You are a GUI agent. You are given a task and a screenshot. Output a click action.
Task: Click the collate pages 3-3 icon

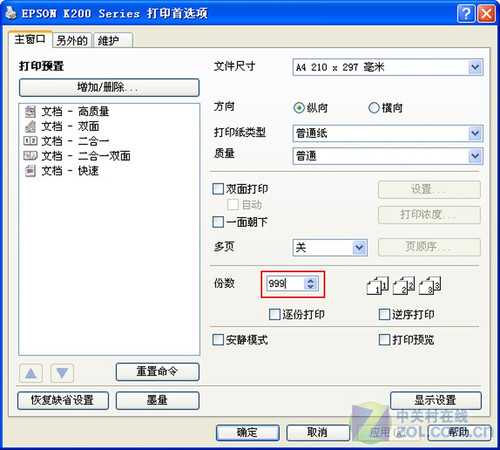(430, 286)
